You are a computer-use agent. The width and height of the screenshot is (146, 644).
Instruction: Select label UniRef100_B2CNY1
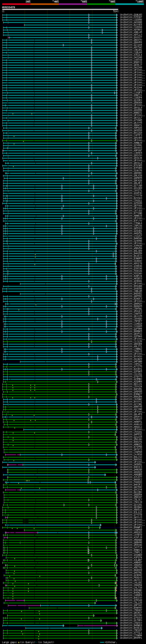tap(131, 369)
